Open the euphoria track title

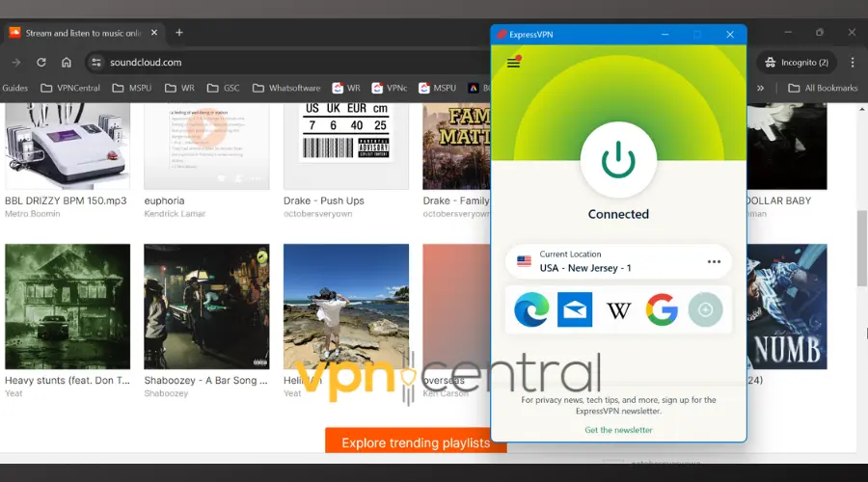coord(164,201)
